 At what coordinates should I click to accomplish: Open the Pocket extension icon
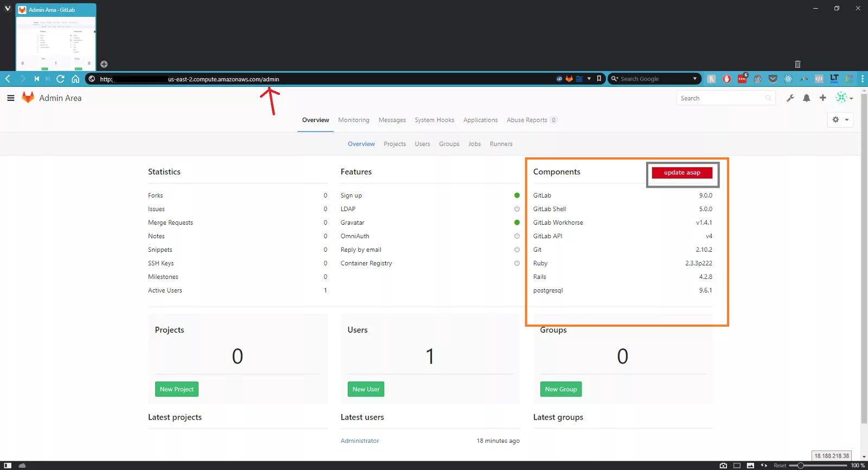(773, 79)
